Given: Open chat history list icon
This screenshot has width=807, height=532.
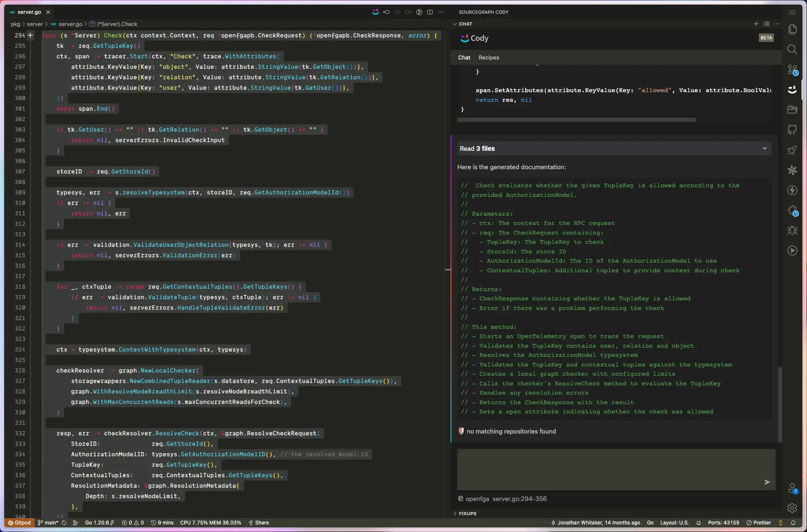Looking at the screenshot, I should coord(766,24).
